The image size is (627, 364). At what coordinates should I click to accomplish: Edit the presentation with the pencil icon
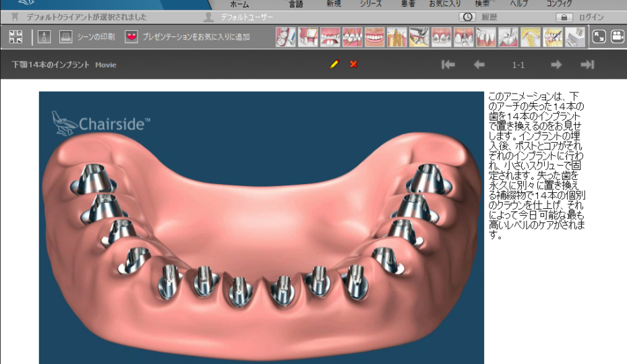(334, 64)
